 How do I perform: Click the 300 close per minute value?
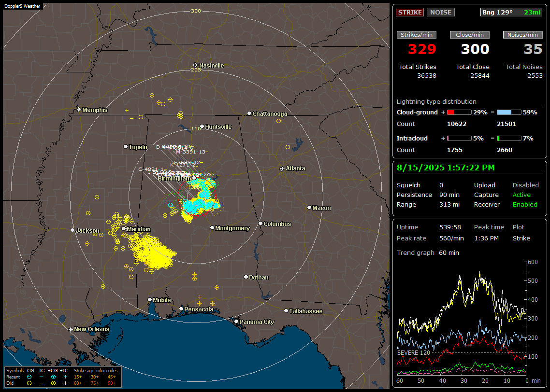point(475,49)
